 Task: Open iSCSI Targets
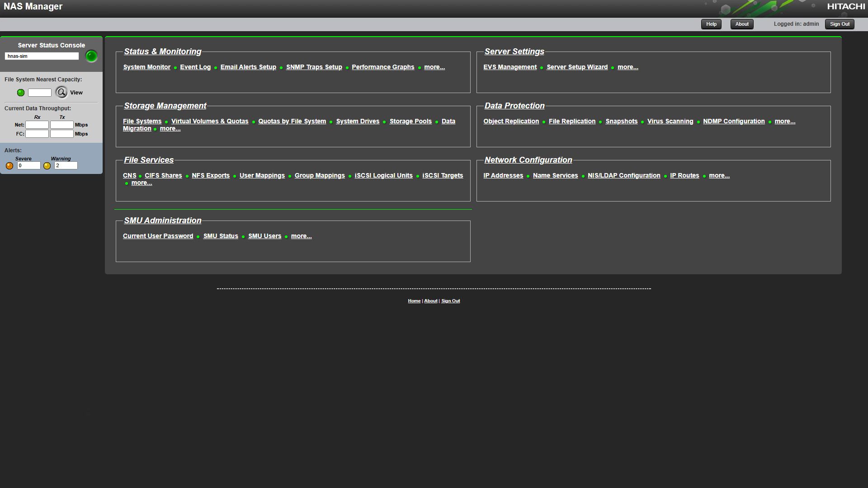point(443,175)
